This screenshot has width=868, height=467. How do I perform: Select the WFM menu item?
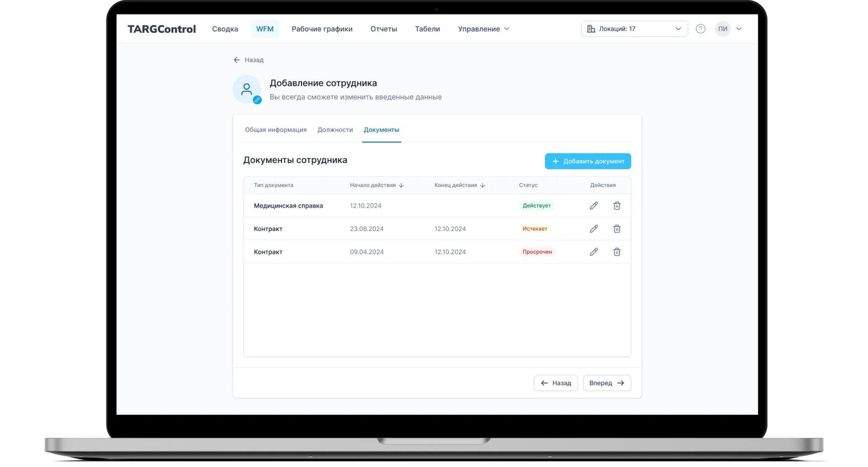(264, 29)
